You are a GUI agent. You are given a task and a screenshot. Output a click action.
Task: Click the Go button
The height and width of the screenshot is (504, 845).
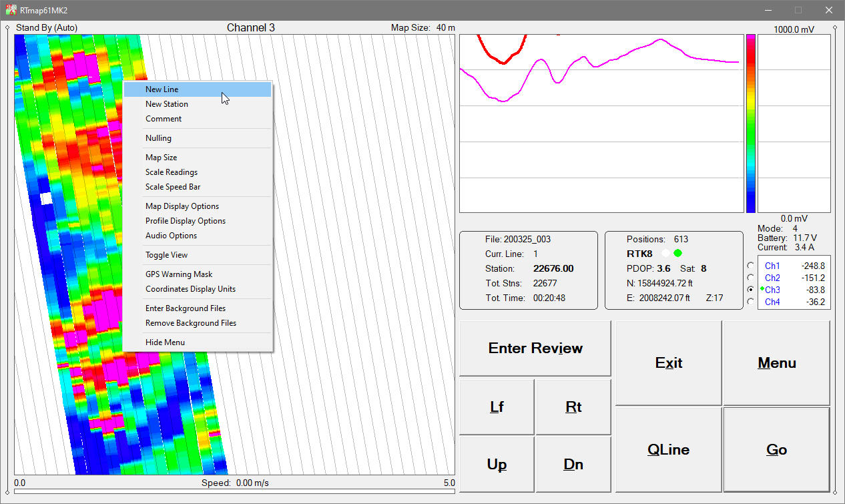click(777, 450)
